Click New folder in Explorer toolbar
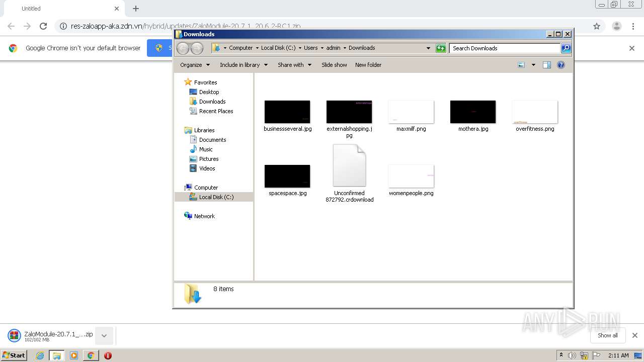 click(368, 65)
